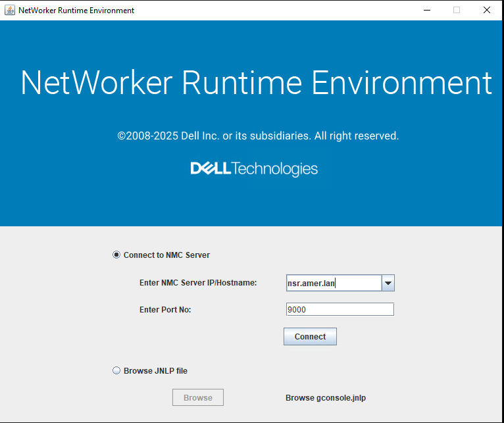Click the Dell Technologies logo
The image size is (504, 423).
254,169
